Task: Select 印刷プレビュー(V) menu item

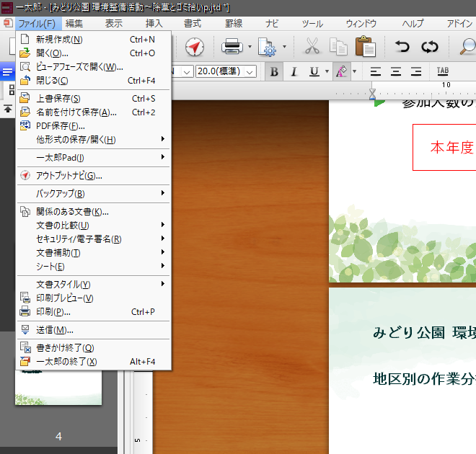Action: (94, 298)
